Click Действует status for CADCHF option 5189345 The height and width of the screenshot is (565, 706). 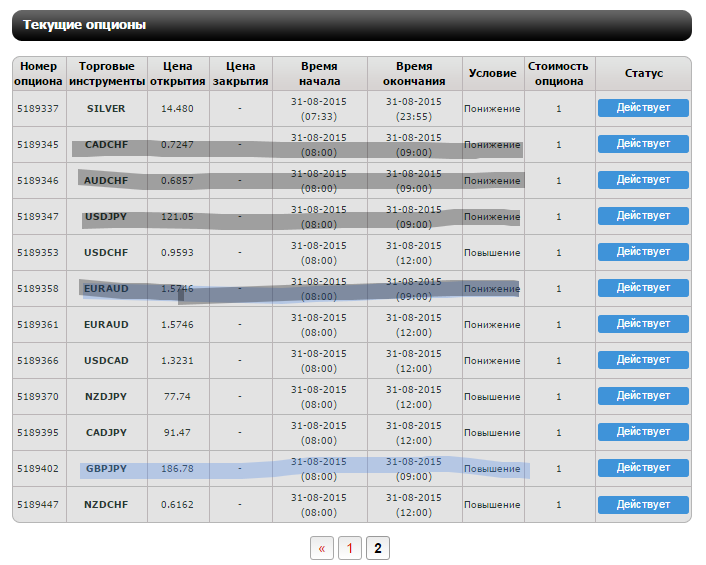[643, 144]
